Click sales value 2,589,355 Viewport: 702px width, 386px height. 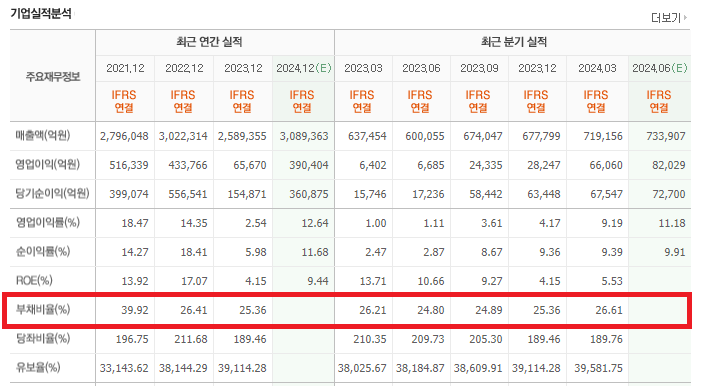tap(242, 136)
